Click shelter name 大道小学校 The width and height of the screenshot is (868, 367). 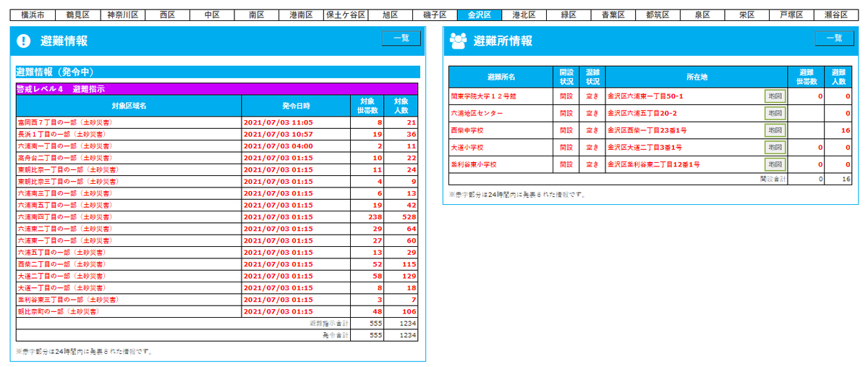(x=467, y=148)
